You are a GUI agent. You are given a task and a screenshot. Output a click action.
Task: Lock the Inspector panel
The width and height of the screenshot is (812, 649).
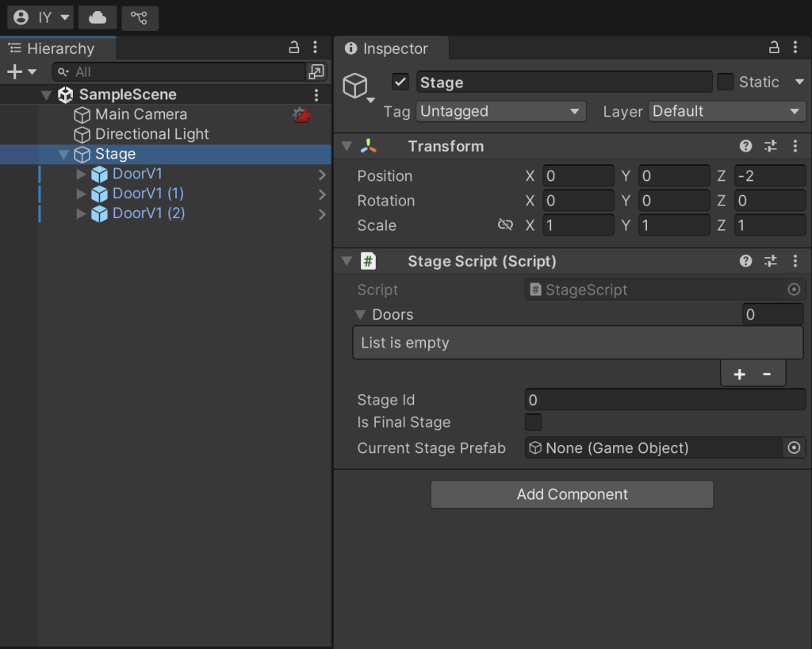tap(774, 48)
